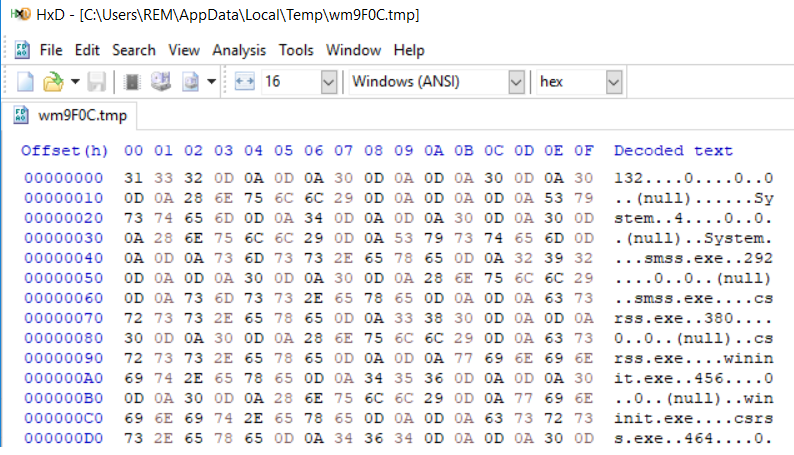The height and width of the screenshot is (455, 794).
Task: Click the bytes-per-row fit width icon
Action: point(245,81)
